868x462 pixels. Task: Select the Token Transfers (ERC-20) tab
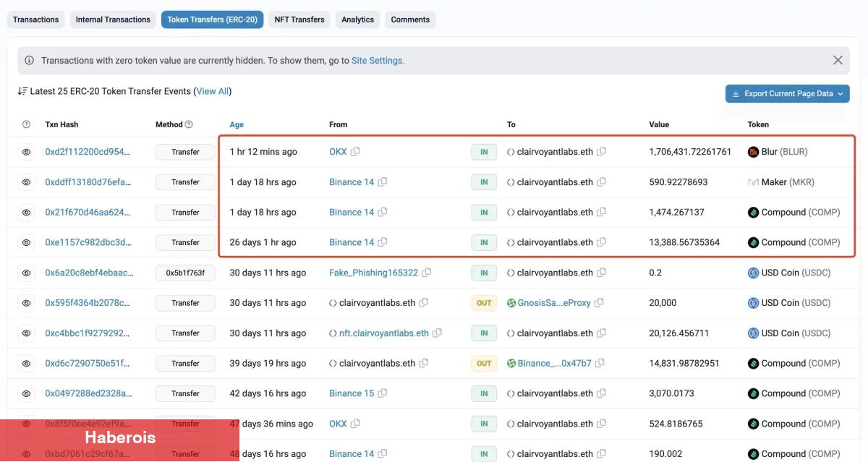(212, 20)
